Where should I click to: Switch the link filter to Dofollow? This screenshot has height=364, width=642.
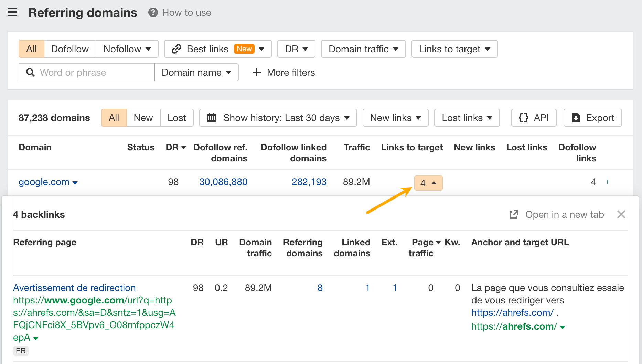(x=69, y=49)
